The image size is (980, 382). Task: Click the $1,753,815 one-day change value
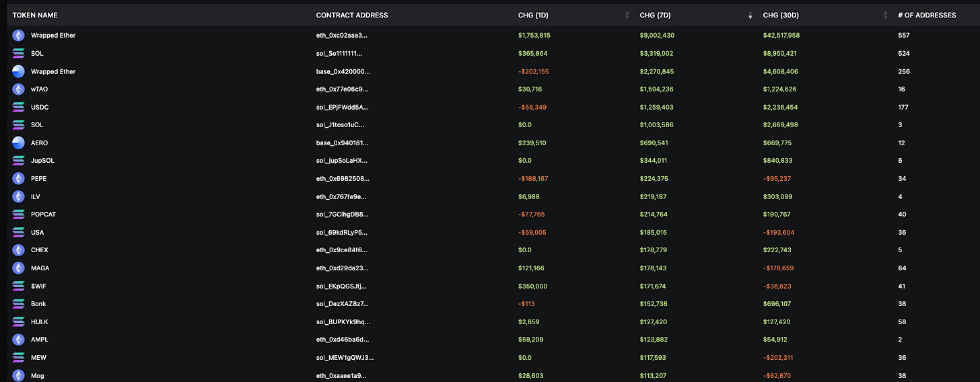pos(534,36)
